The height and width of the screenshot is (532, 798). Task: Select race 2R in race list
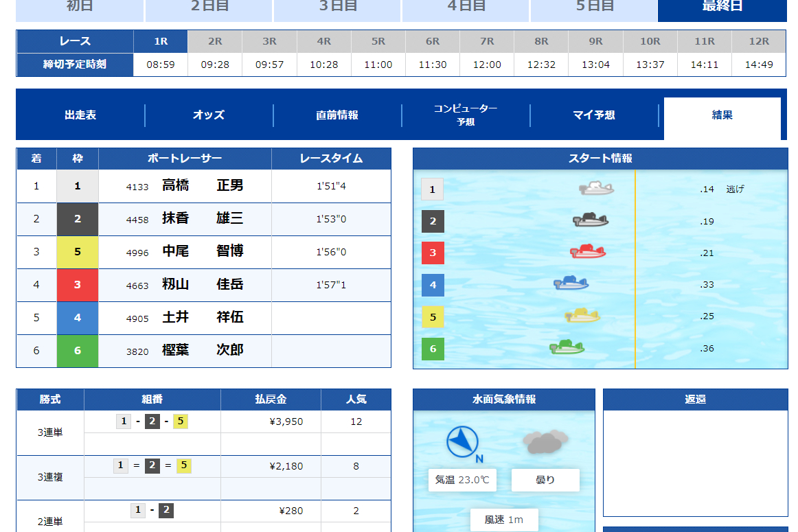[215, 54]
